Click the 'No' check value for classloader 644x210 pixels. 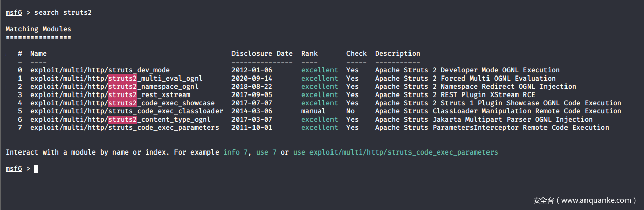350,111
